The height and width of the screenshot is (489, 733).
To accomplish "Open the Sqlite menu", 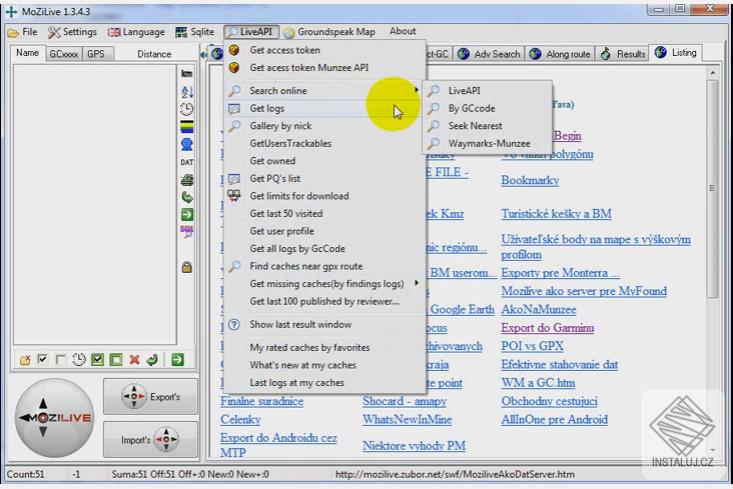I will click(x=195, y=32).
